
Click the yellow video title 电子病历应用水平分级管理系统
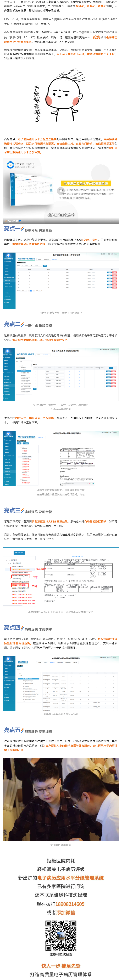[x=86, y=183]
